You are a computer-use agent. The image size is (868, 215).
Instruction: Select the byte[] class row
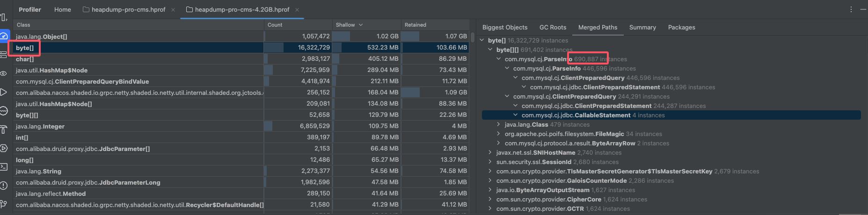click(x=241, y=48)
